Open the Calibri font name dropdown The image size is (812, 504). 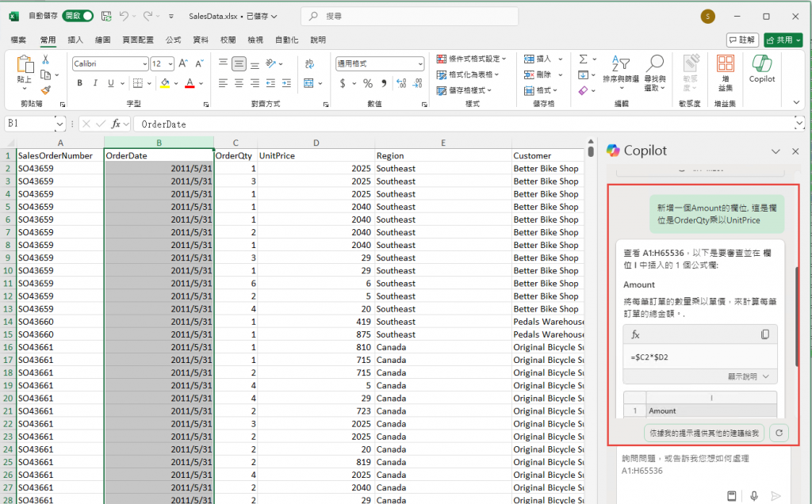point(145,63)
